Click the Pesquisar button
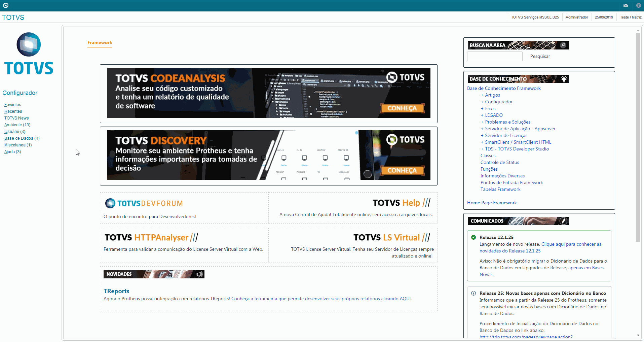The height and width of the screenshot is (342, 644). (540, 56)
